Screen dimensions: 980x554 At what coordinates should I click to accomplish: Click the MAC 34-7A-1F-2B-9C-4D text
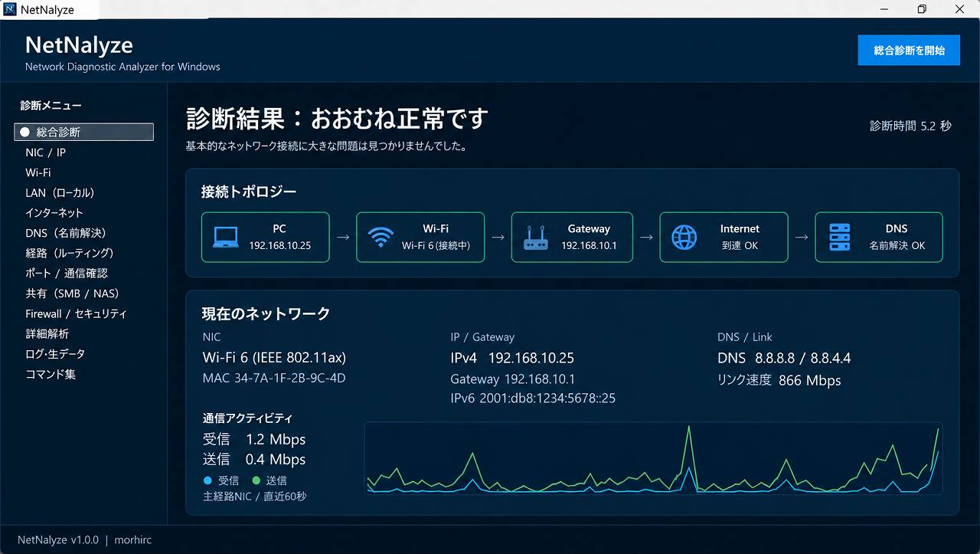point(274,378)
